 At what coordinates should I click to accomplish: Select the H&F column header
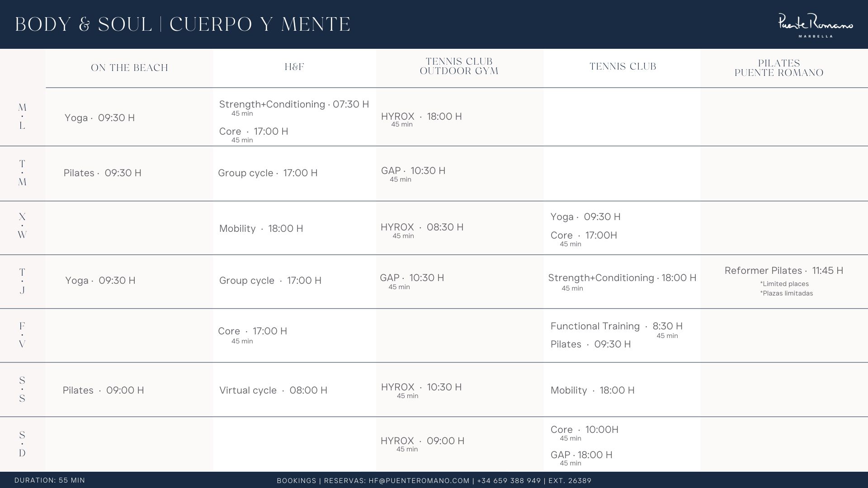[x=294, y=67]
